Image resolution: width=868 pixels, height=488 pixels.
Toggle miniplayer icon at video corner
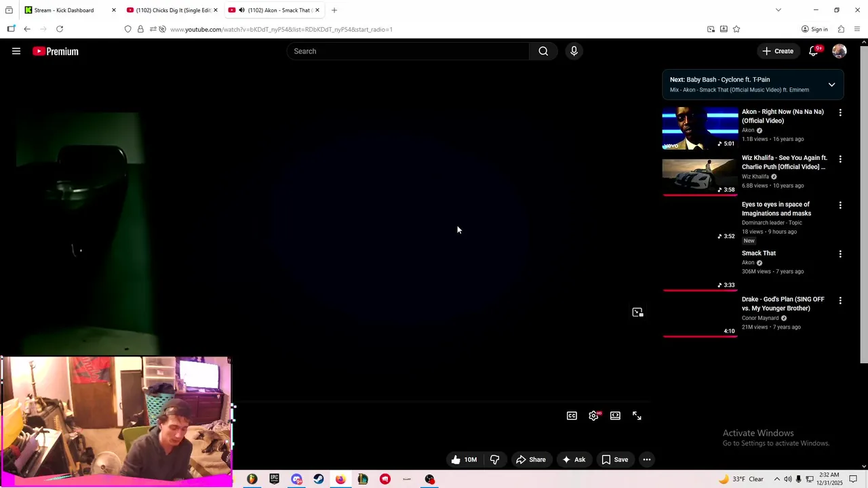[x=637, y=312]
